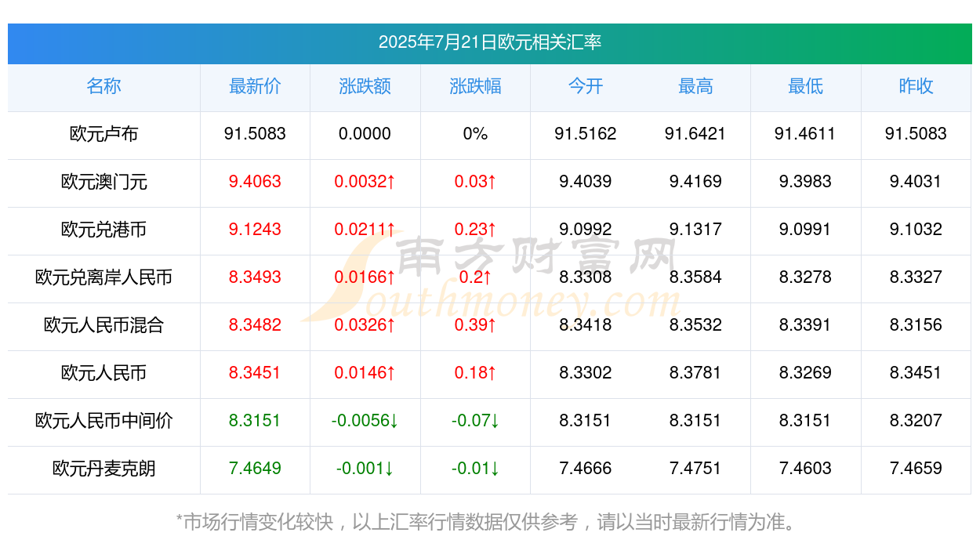The width and height of the screenshot is (980, 547).
Task: Click the title 2025年7月21日欧元相关汇率
Action: 490,42
